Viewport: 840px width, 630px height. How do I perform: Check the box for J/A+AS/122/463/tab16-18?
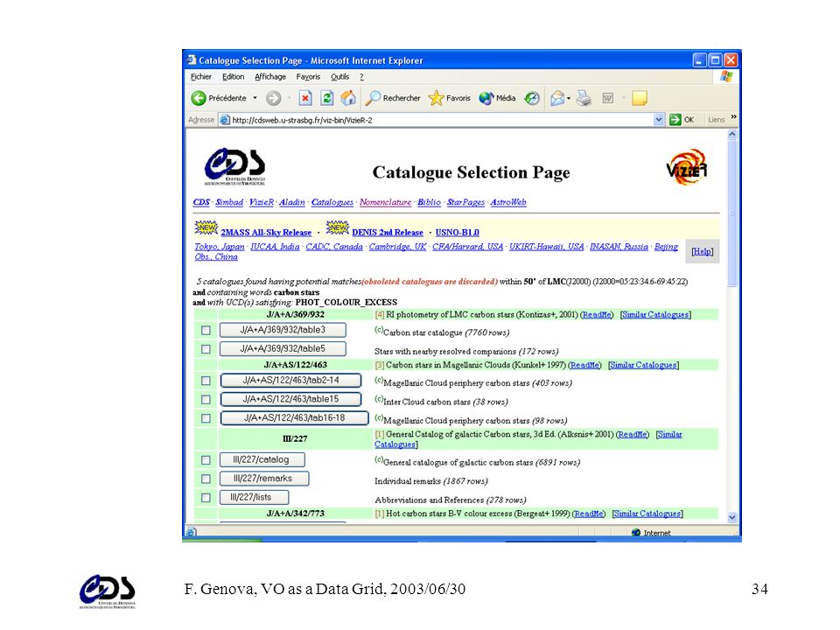206,418
